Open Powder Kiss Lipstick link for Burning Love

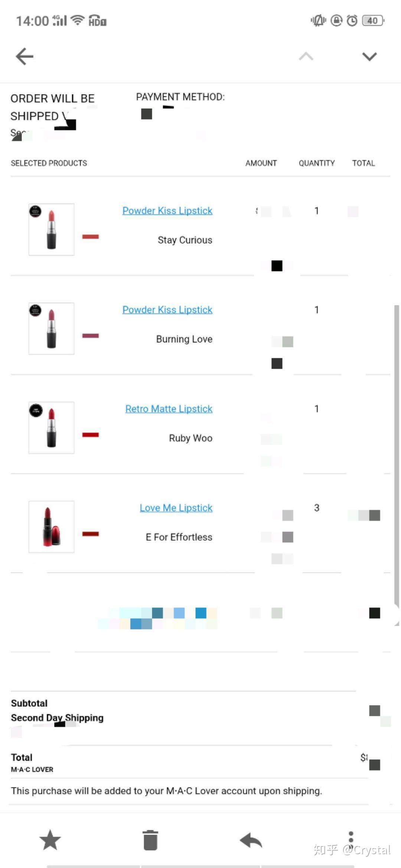[x=167, y=310]
